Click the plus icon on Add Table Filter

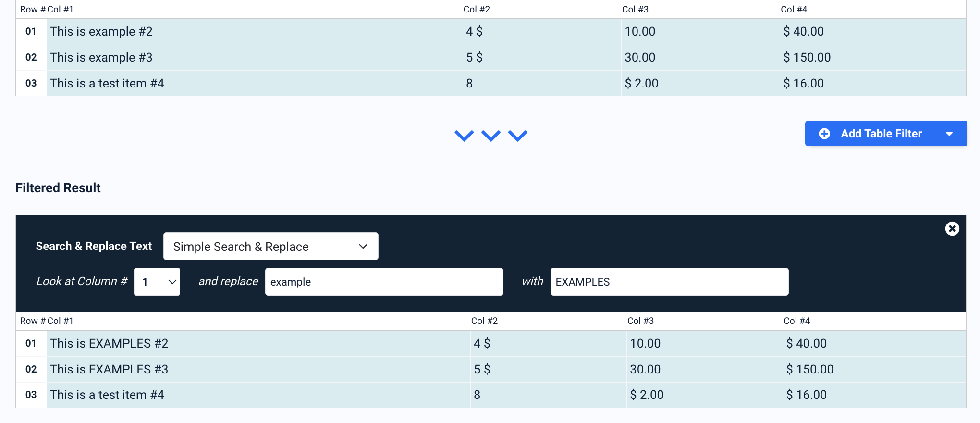click(824, 134)
